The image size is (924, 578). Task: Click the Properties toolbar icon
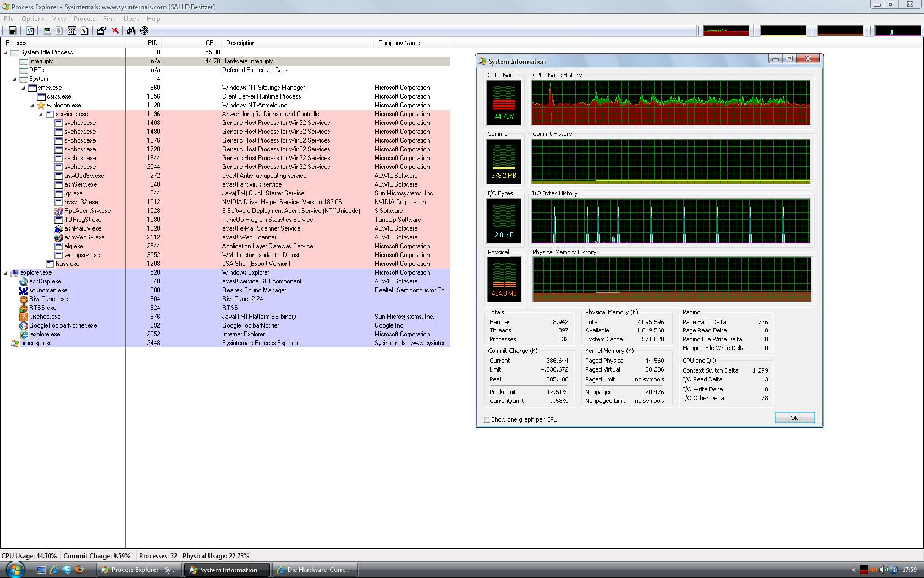[102, 31]
